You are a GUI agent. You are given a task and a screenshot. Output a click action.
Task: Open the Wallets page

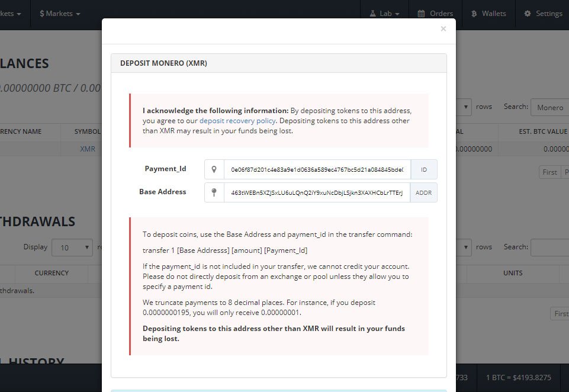pos(488,14)
